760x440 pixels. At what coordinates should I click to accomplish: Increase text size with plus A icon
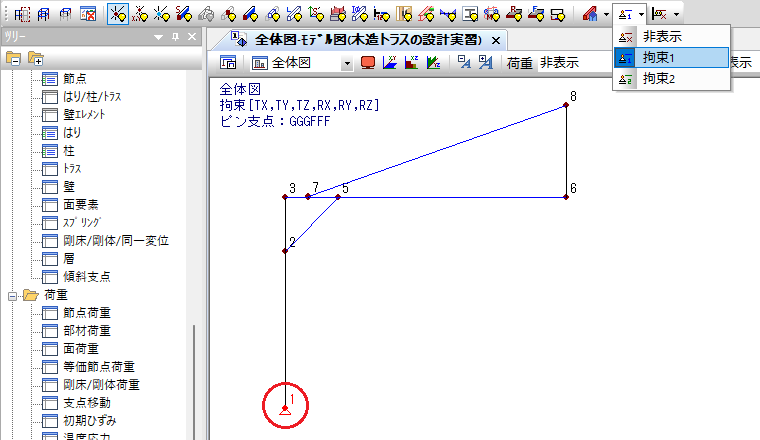(486, 62)
